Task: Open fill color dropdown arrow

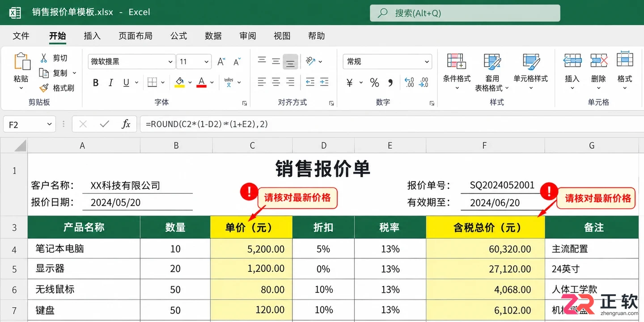Action: [190, 83]
